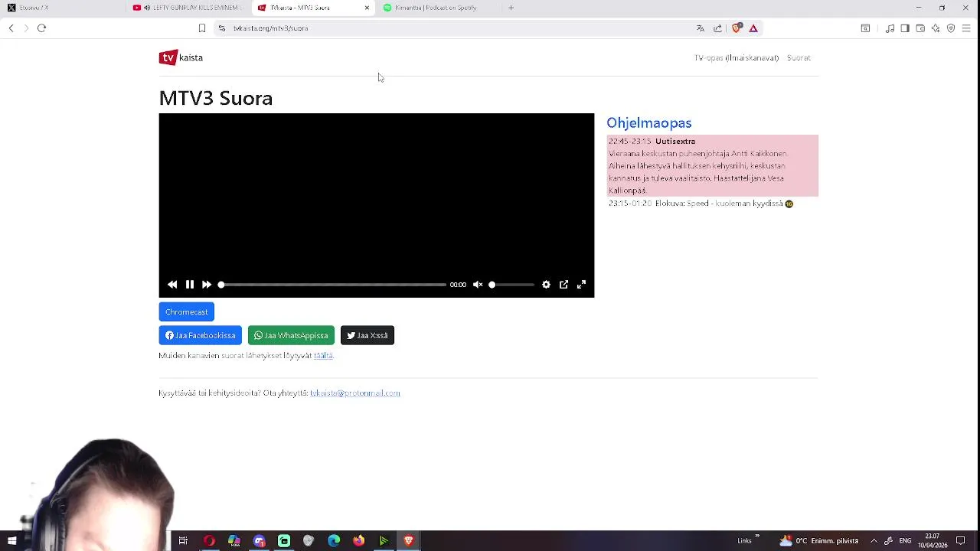The width and height of the screenshot is (980, 551).
Task: Enter fullscreen in the video player
Action: click(x=581, y=285)
